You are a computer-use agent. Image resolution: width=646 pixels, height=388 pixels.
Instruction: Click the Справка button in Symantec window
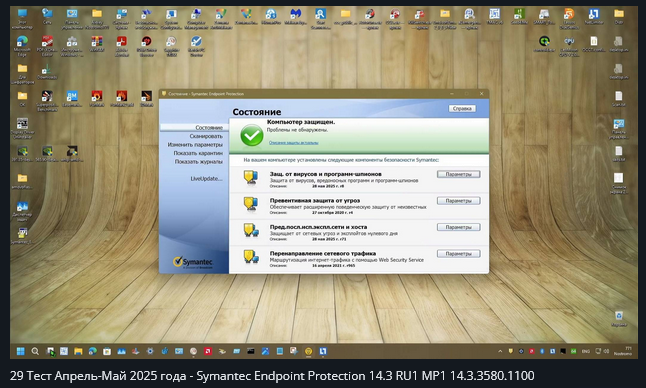coord(462,109)
